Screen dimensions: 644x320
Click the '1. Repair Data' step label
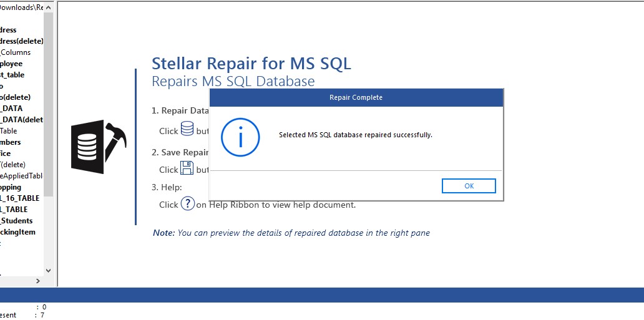coord(180,110)
